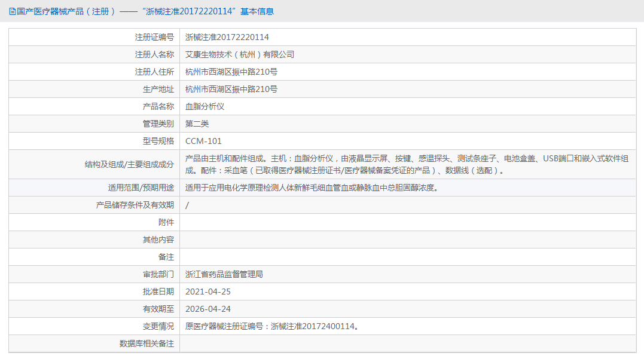Select the registration number 浙械注准20172220114 value
The image size is (644, 359).
pyautogui.click(x=227, y=38)
